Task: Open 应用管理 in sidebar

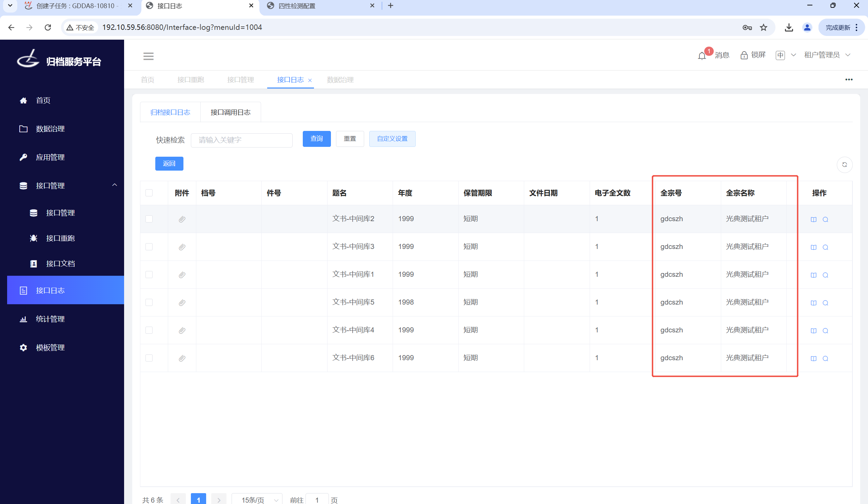Action: [50, 157]
